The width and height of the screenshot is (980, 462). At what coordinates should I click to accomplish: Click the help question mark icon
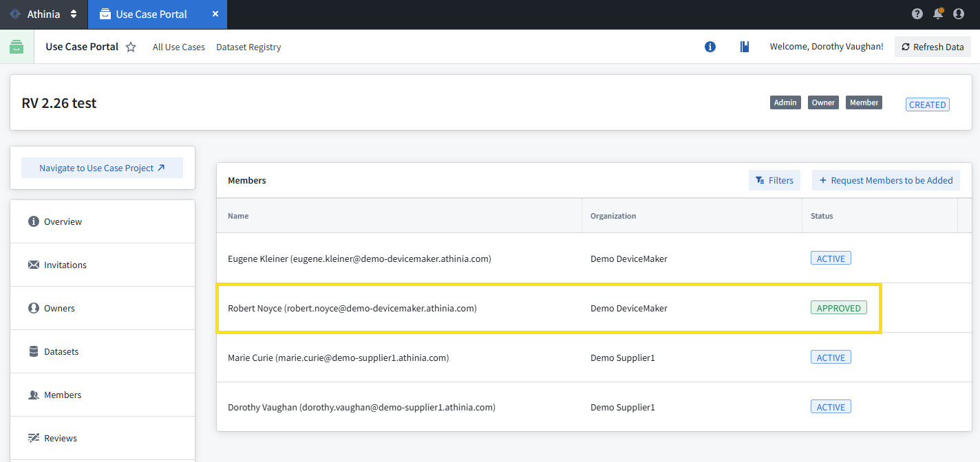[917, 14]
